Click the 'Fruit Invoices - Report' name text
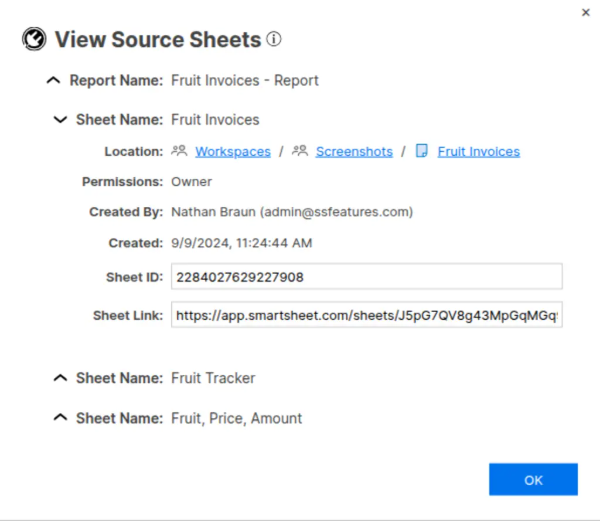The image size is (600, 523). [x=245, y=81]
